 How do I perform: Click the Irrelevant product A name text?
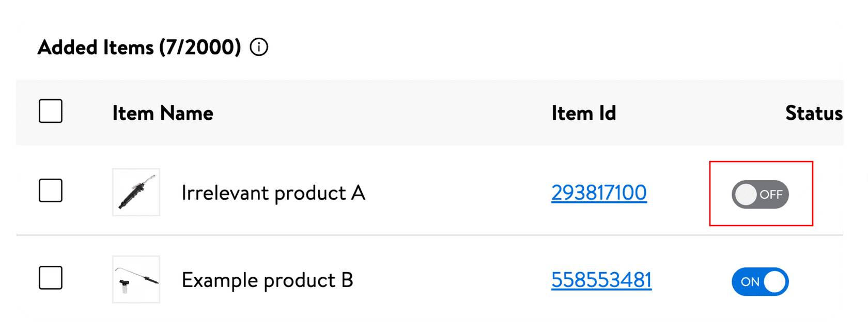273,193
